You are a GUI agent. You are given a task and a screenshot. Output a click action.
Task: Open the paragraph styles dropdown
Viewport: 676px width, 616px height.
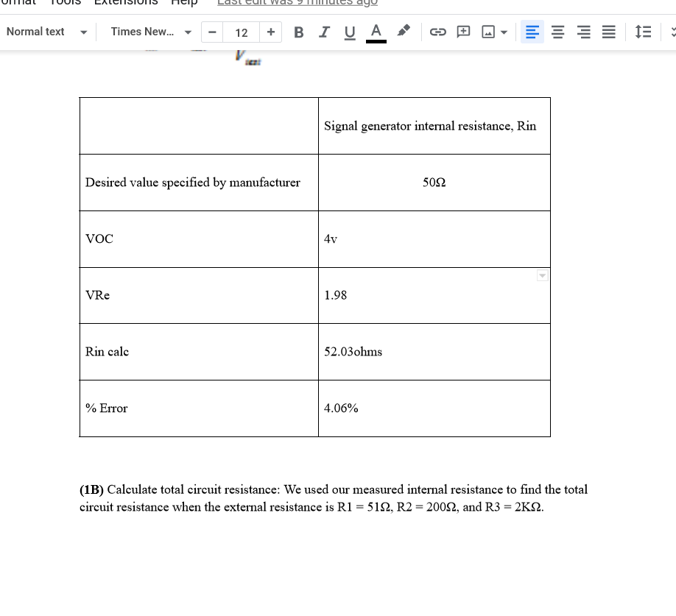[x=46, y=32]
